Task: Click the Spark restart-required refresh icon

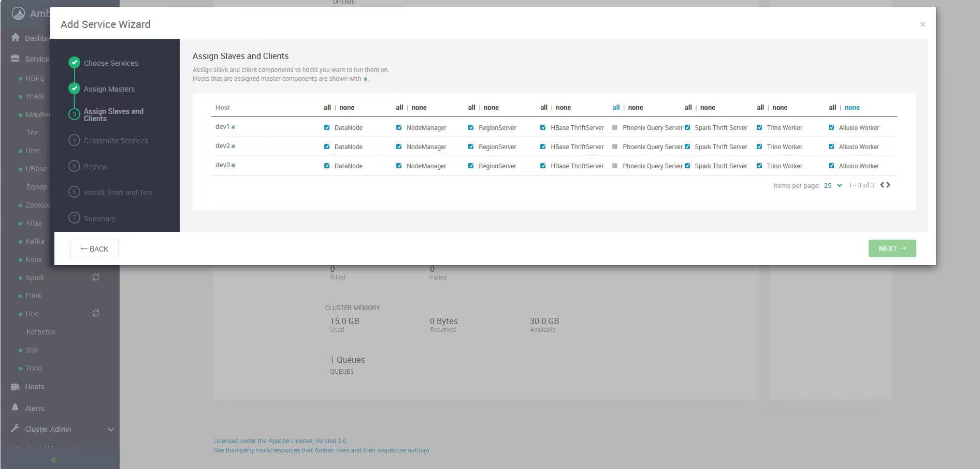Action: (x=96, y=277)
